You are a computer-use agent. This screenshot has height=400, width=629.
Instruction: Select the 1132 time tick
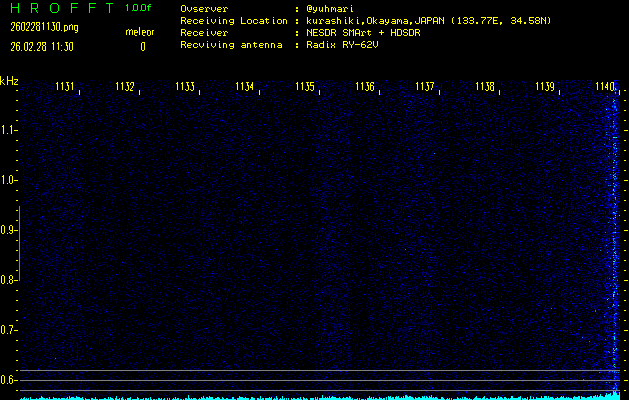[124, 87]
